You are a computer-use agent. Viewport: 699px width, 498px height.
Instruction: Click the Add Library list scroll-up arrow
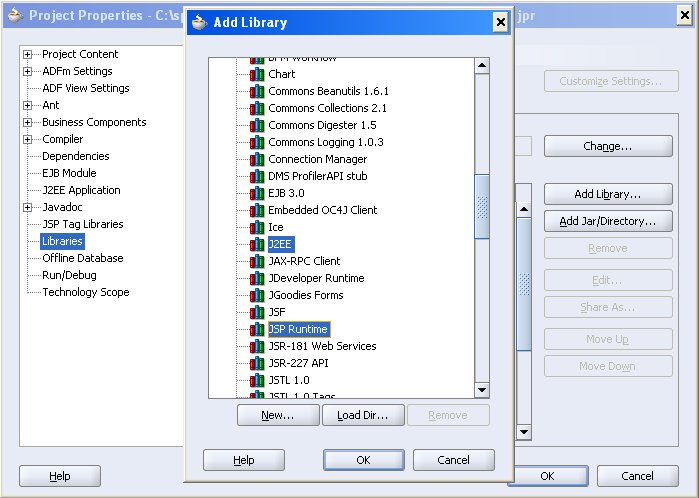point(482,66)
